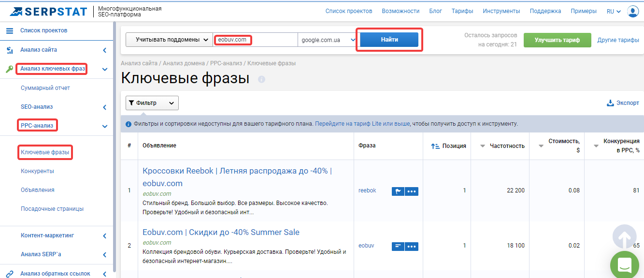The height and width of the screenshot is (278, 644).
Task: Open the three-dots menu in the reebok row
Action: tap(412, 191)
